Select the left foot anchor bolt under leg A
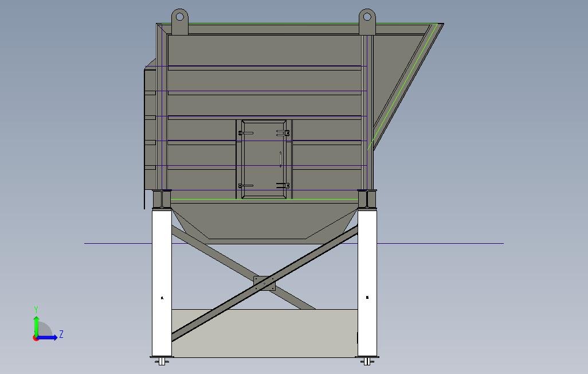 click(x=162, y=361)
